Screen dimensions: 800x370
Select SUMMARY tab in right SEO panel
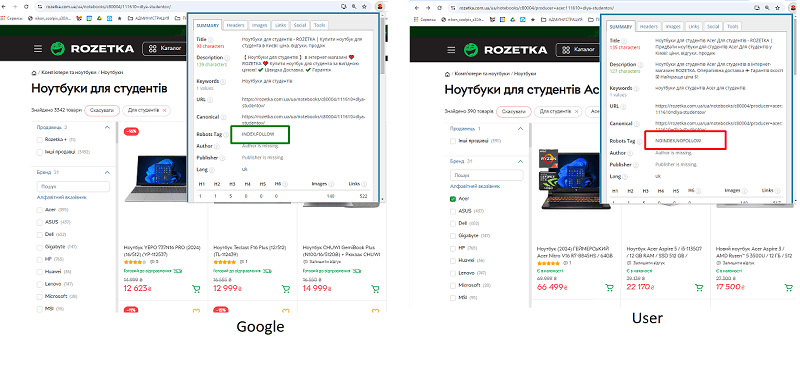click(621, 27)
